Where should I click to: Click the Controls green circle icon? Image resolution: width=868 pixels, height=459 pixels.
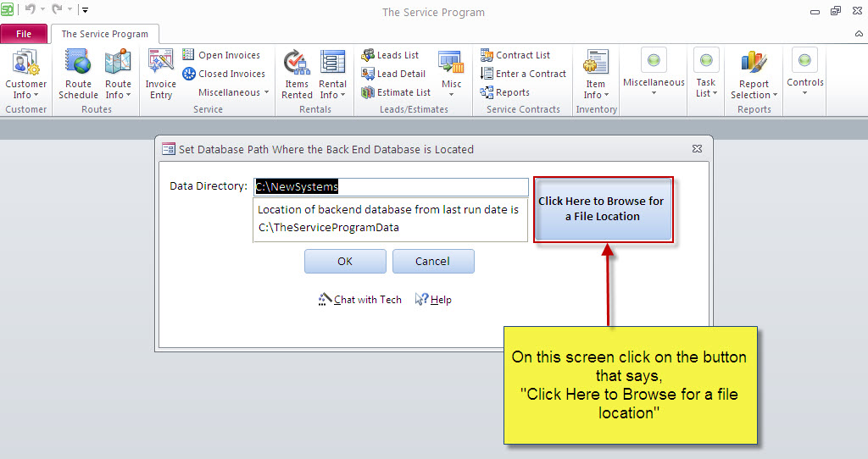(x=805, y=60)
